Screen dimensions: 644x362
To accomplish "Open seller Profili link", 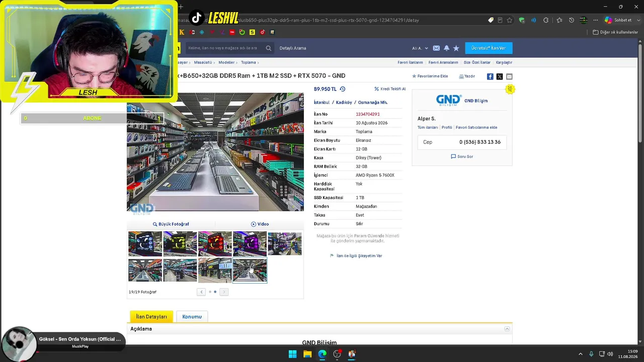I will (x=447, y=128).
